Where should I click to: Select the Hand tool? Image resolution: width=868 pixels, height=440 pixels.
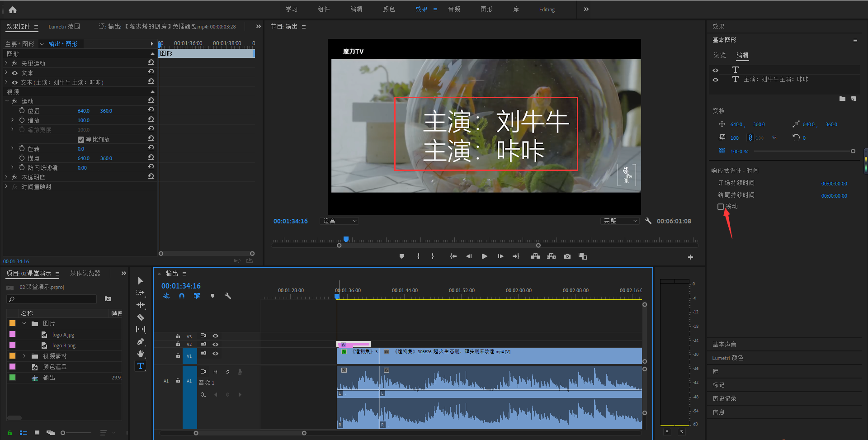[141, 353]
